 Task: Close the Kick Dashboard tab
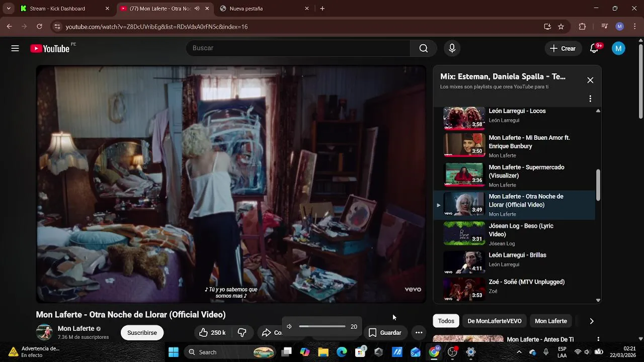(x=107, y=9)
